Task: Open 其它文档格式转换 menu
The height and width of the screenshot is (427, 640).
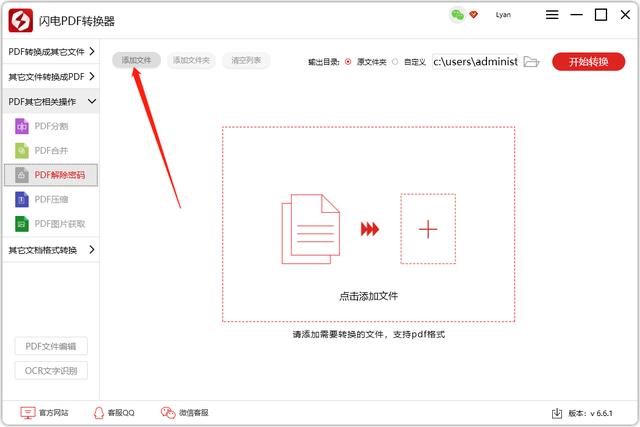Action: click(x=51, y=249)
